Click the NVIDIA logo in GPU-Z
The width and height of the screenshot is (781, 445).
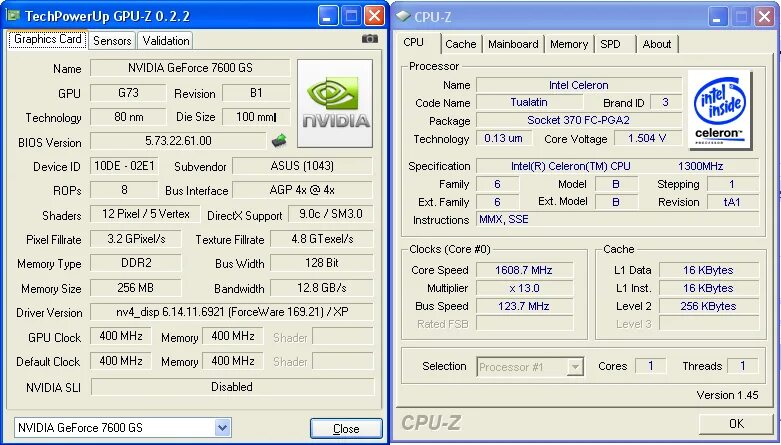click(x=335, y=104)
